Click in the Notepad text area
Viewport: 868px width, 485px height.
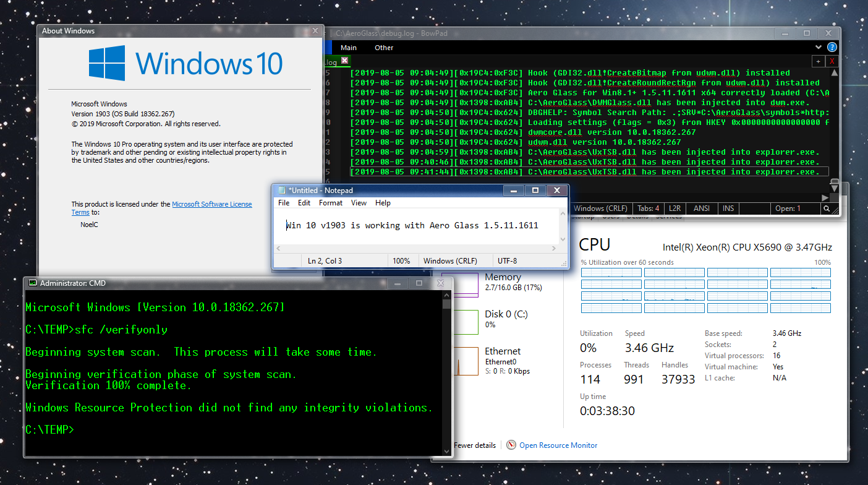click(x=417, y=226)
